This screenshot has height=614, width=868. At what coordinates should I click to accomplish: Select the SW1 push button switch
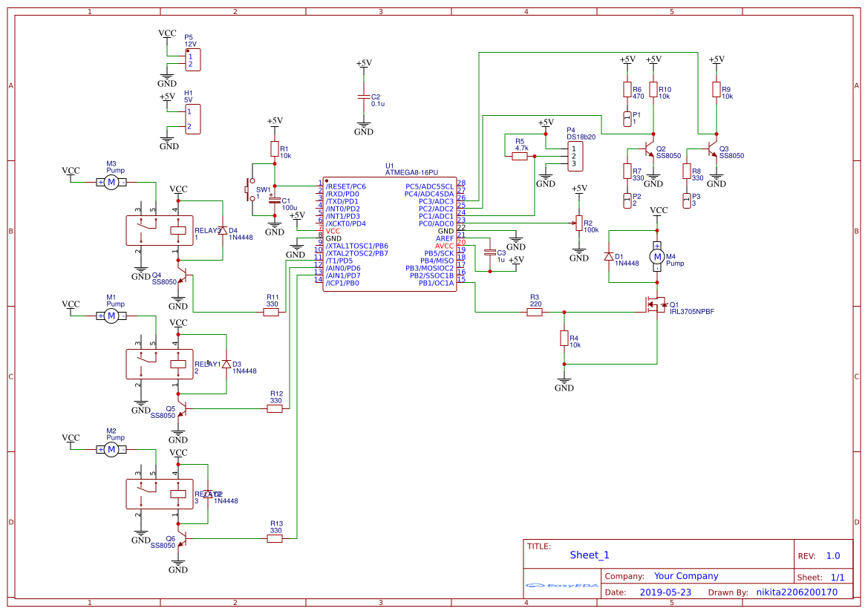tap(250, 189)
